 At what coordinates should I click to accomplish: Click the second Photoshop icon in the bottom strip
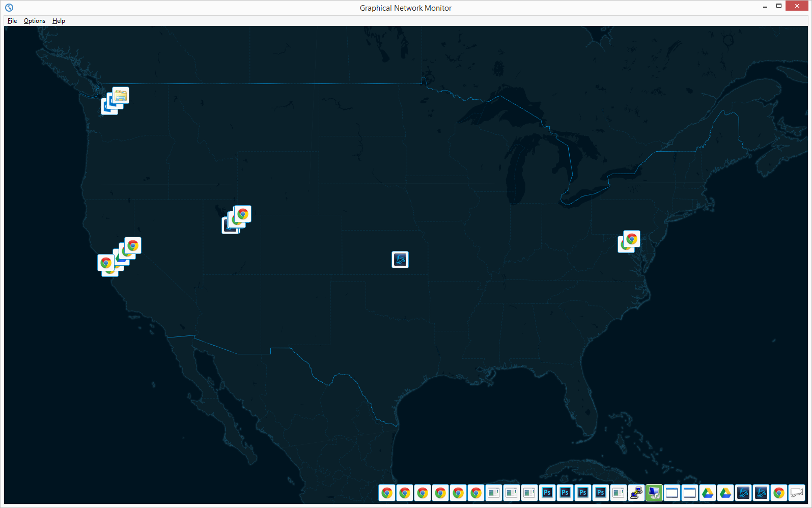tap(565, 493)
